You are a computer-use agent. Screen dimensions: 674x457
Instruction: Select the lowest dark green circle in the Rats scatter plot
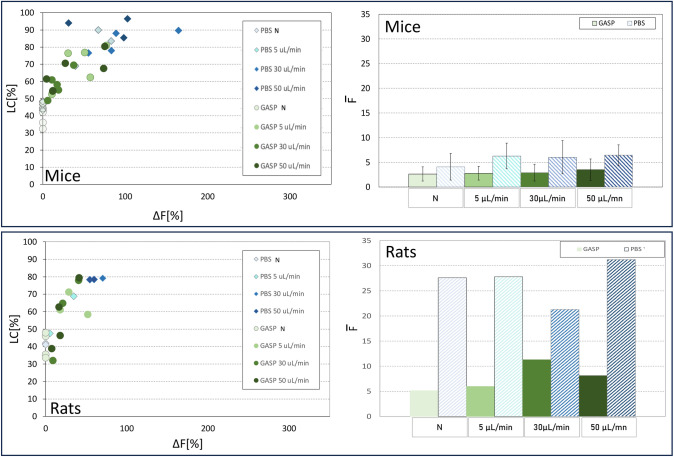(53, 360)
